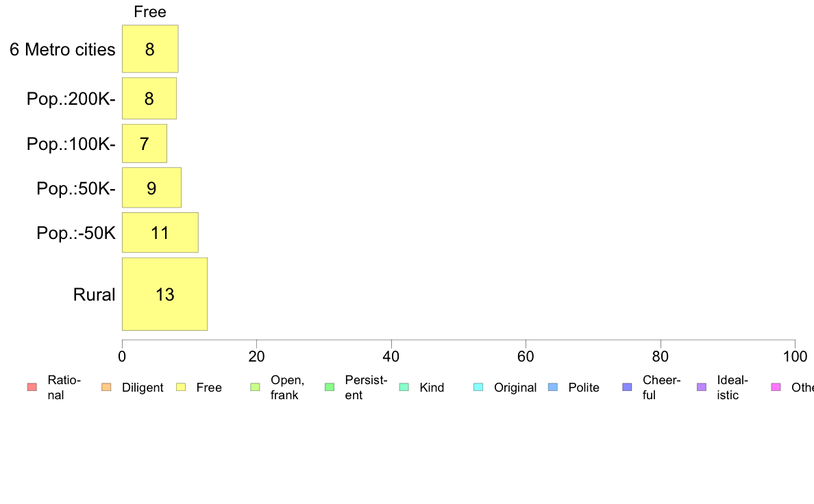
Task: Click the axis tick label 100
Action: [x=795, y=356]
